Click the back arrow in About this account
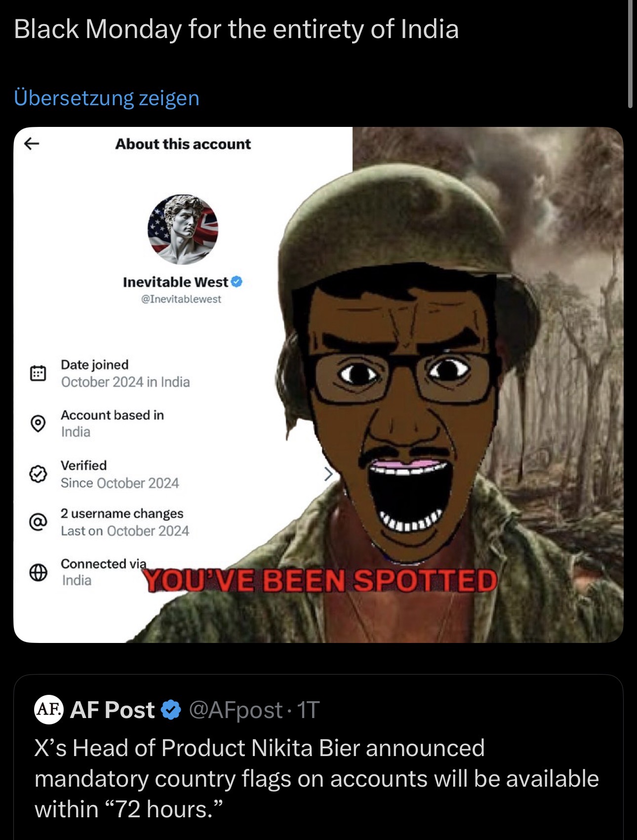 click(32, 144)
